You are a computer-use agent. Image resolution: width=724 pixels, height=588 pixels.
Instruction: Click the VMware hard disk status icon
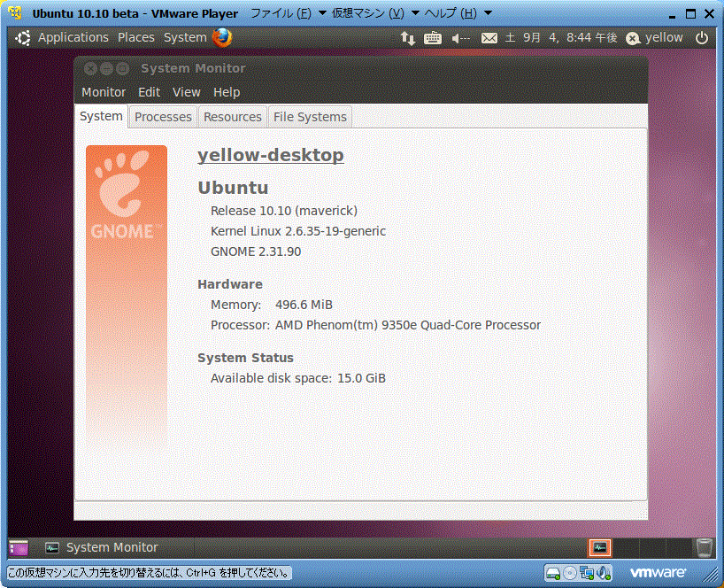point(552,573)
